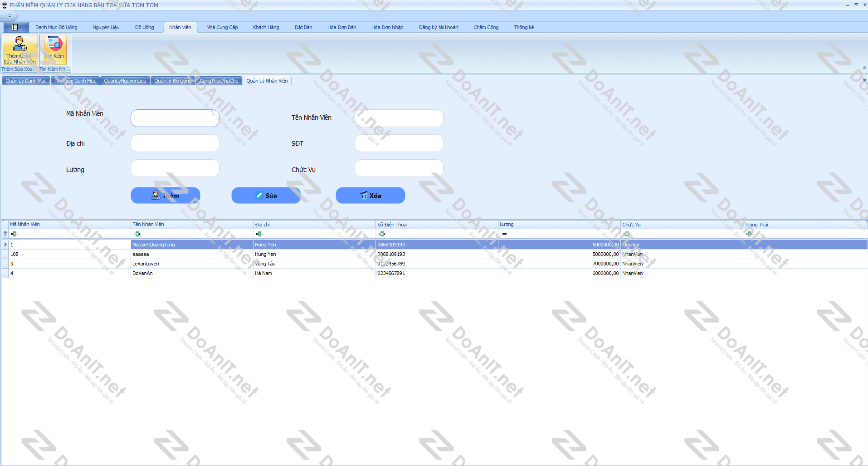Collapse the ribbon with the chevron
Screen dimensions: 868x466
pos(864,68)
